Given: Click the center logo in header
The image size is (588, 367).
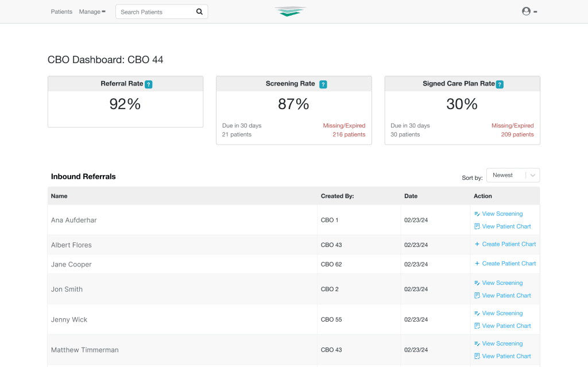Looking at the screenshot, I should click(291, 11).
